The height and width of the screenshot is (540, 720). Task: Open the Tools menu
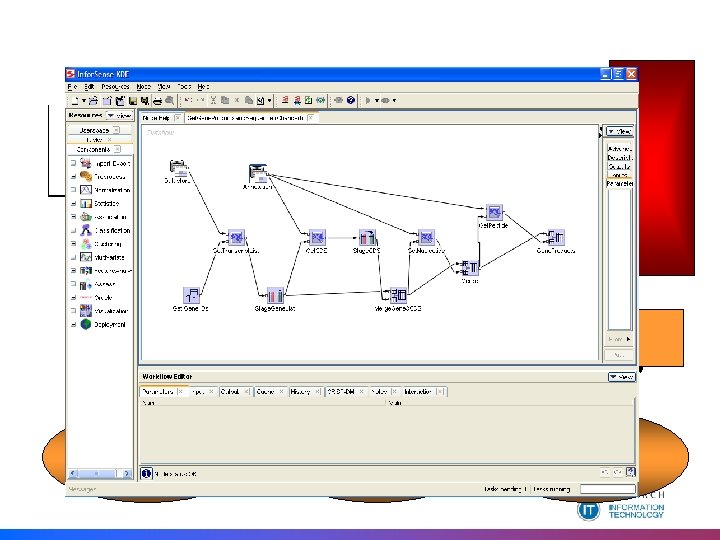(x=184, y=86)
